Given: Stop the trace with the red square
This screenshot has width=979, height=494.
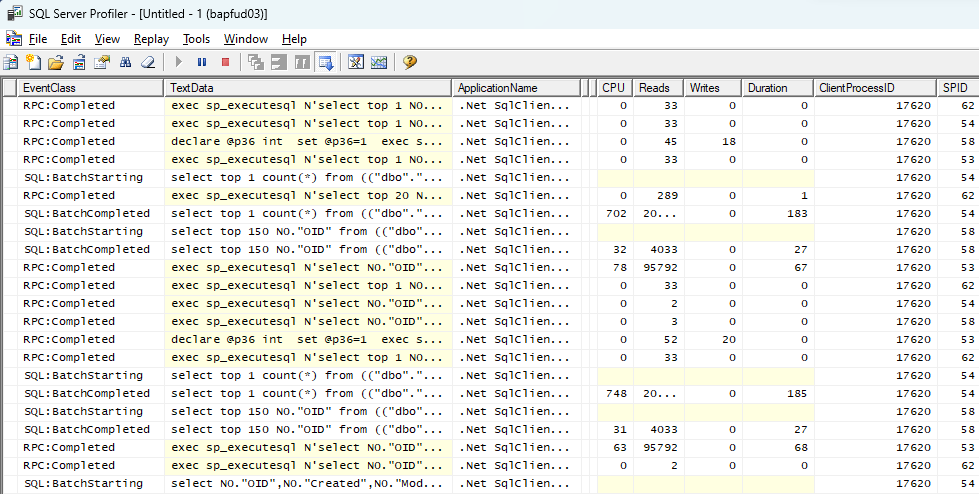Looking at the screenshot, I should (x=225, y=62).
